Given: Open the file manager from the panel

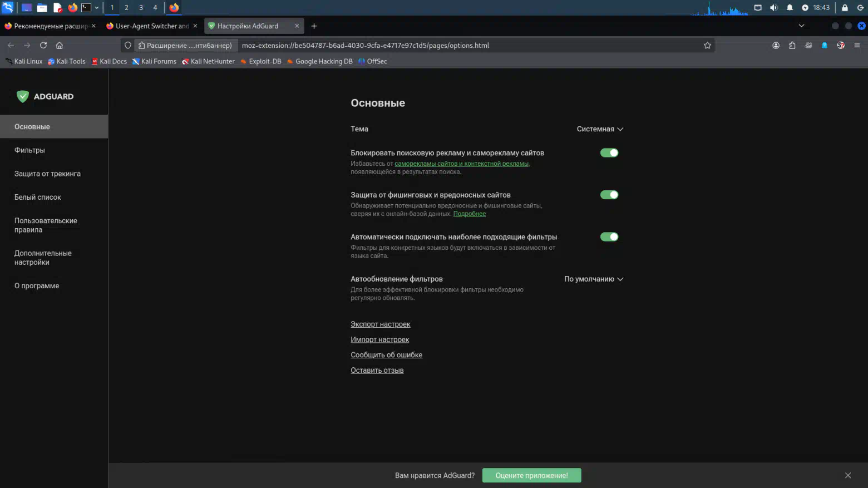Looking at the screenshot, I should coord(42,8).
